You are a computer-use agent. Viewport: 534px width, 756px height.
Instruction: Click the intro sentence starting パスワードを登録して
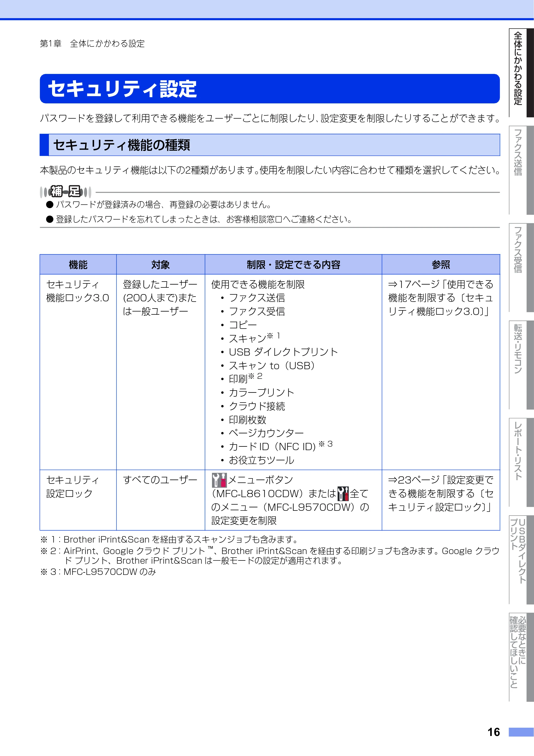270,118
